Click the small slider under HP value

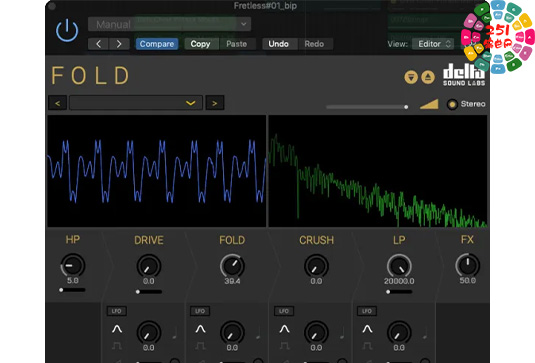(72, 290)
